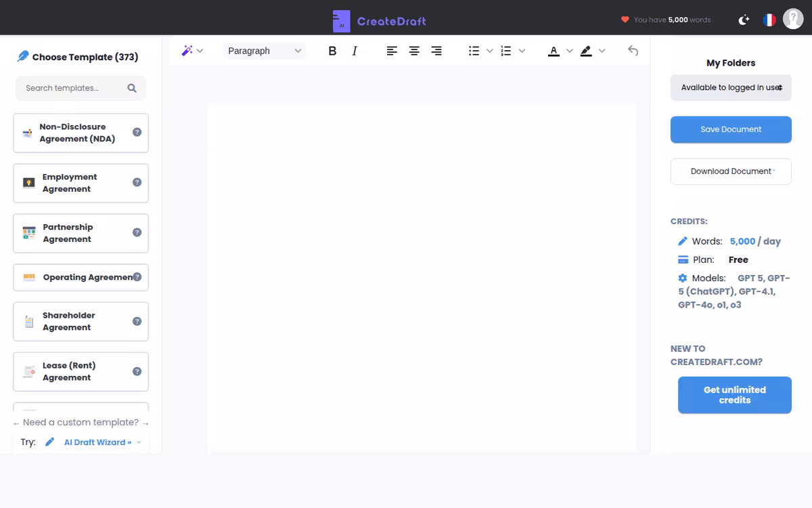Click the Models list text
Image resolution: width=812 pixels, height=508 pixels.
pos(734,291)
